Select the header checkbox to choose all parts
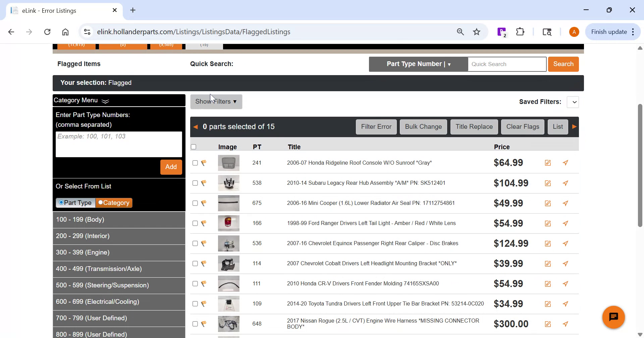644x338 pixels. coord(194,147)
